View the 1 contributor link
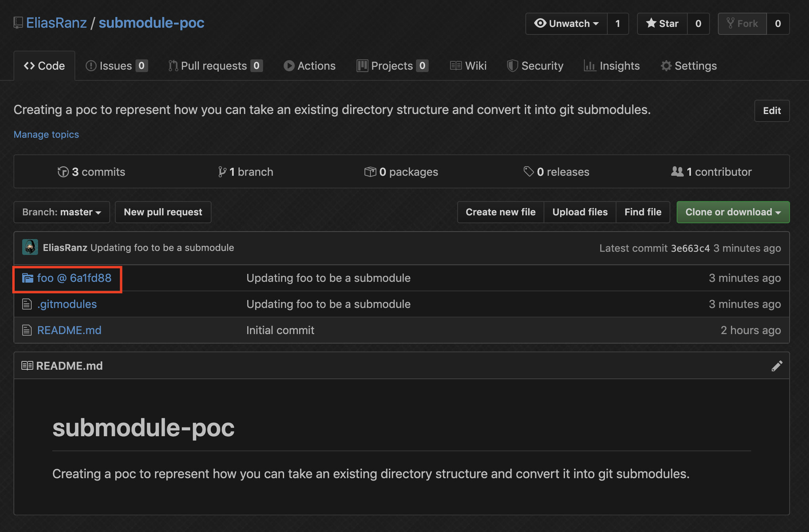809x532 pixels. click(711, 172)
